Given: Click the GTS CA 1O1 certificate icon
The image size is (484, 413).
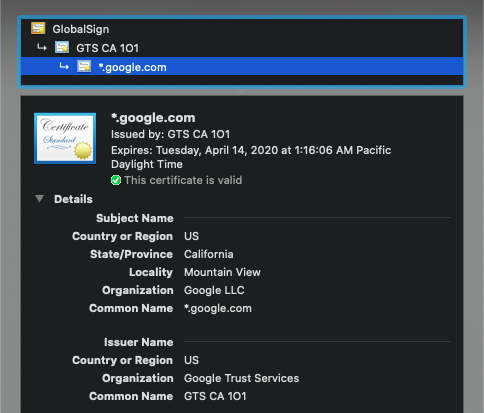Looking at the screenshot, I should click(x=62, y=48).
